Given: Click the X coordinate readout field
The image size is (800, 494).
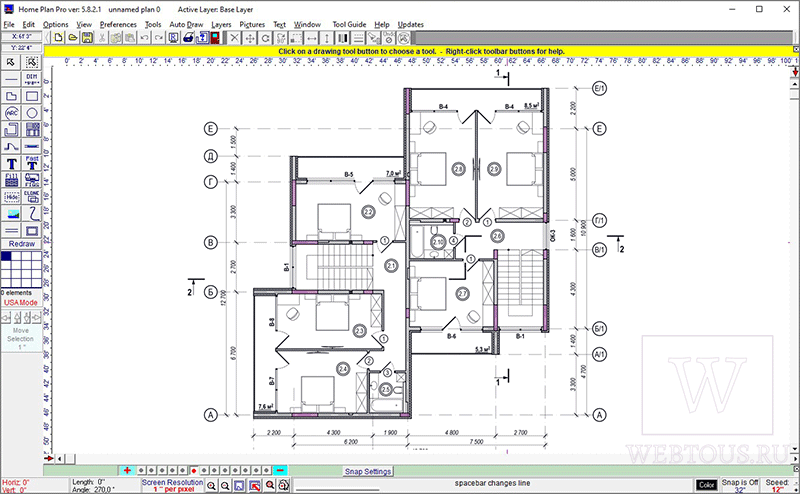Looking at the screenshot, I should [x=21, y=36].
